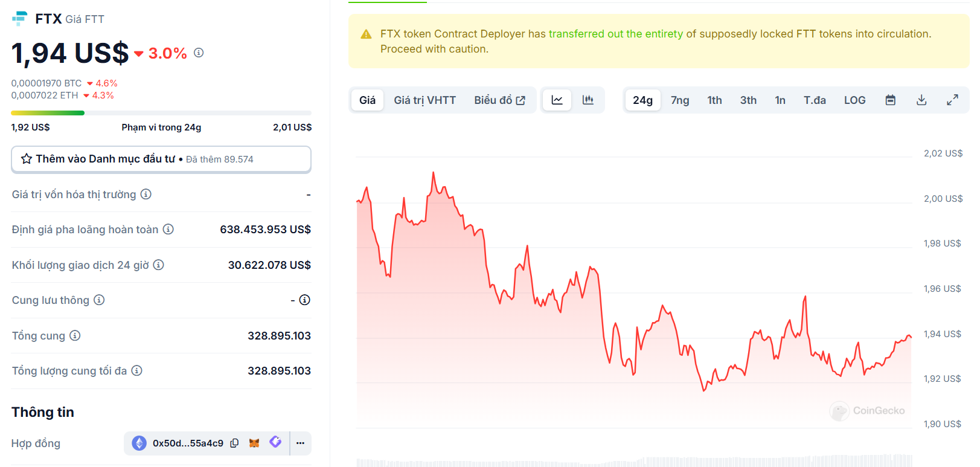
Task: Open the calendar date range picker
Action: click(x=891, y=100)
